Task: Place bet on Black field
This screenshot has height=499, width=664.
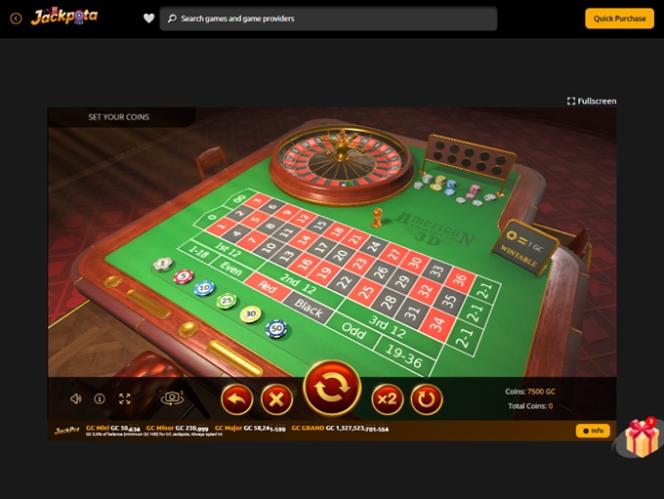Action: coord(309,308)
